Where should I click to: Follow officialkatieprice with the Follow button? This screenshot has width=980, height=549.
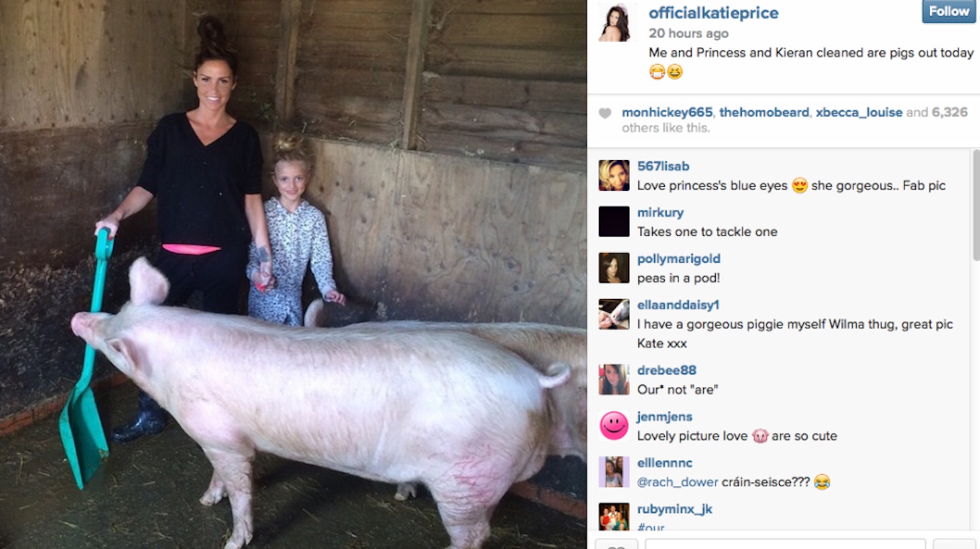(949, 11)
